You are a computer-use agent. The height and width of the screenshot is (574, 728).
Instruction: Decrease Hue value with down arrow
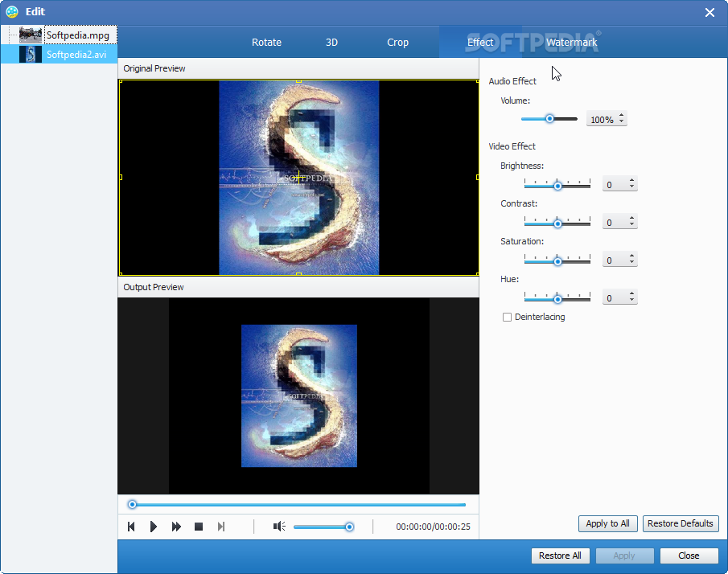[632, 301]
